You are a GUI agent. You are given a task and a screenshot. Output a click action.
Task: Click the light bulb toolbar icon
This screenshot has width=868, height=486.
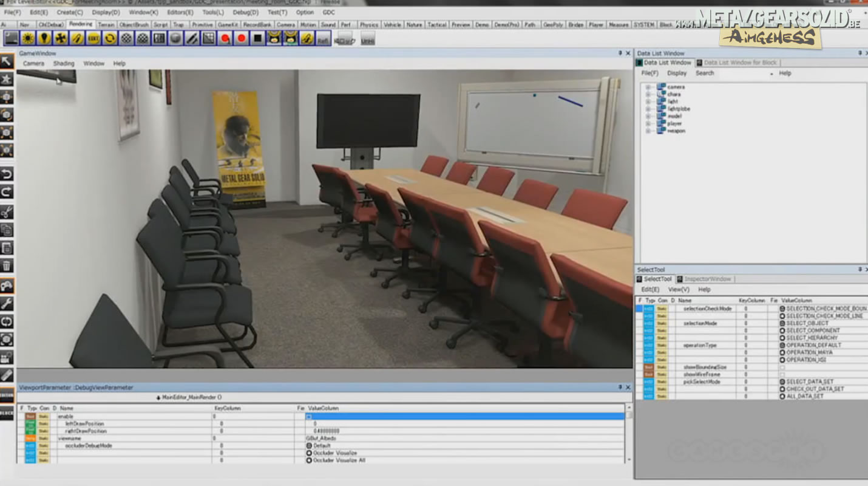[x=44, y=38]
